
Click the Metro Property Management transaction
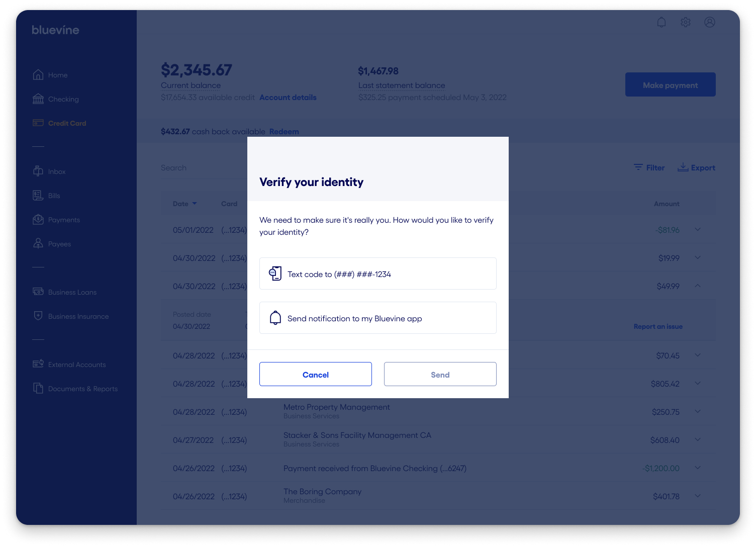pos(337,407)
